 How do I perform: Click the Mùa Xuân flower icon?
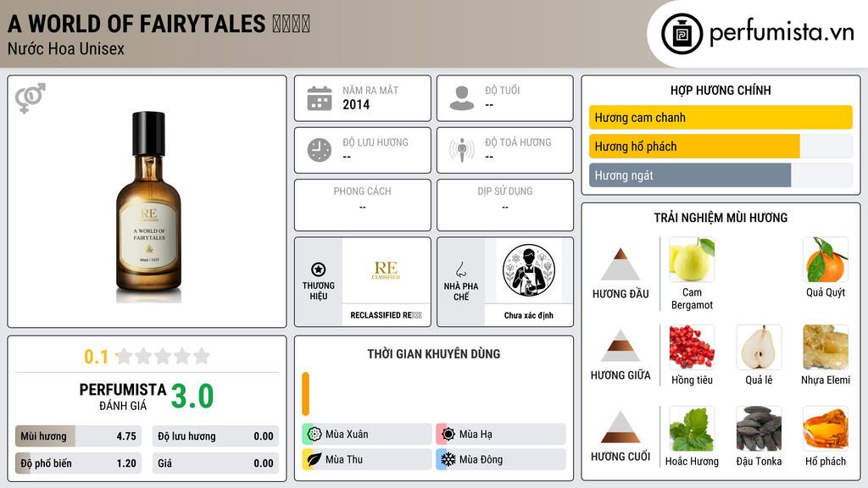[x=314, y=435]
